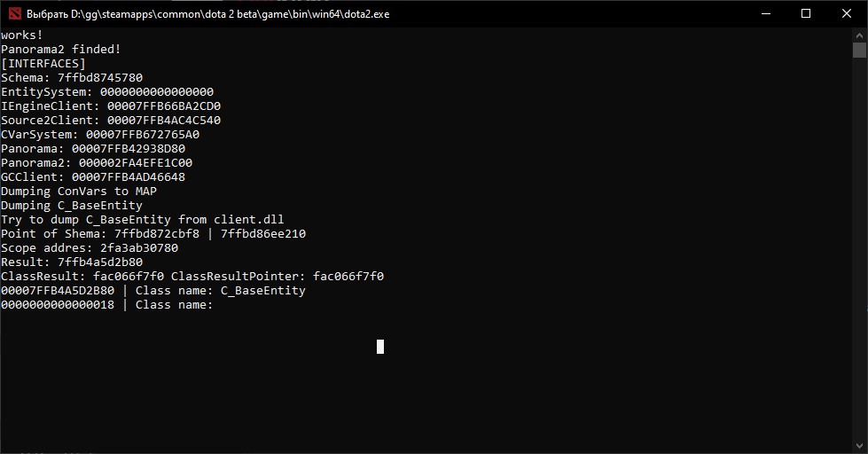868x454 pixels.
Task: Minimize the dota2.exe console window
Action: tap(766, 14)
